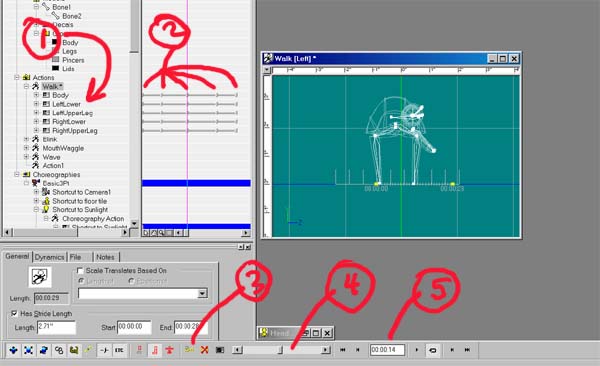Click the zoom-to-fit icon in bottom toolbar
Viewport: 600px width, 366px height.
(28, 350)
